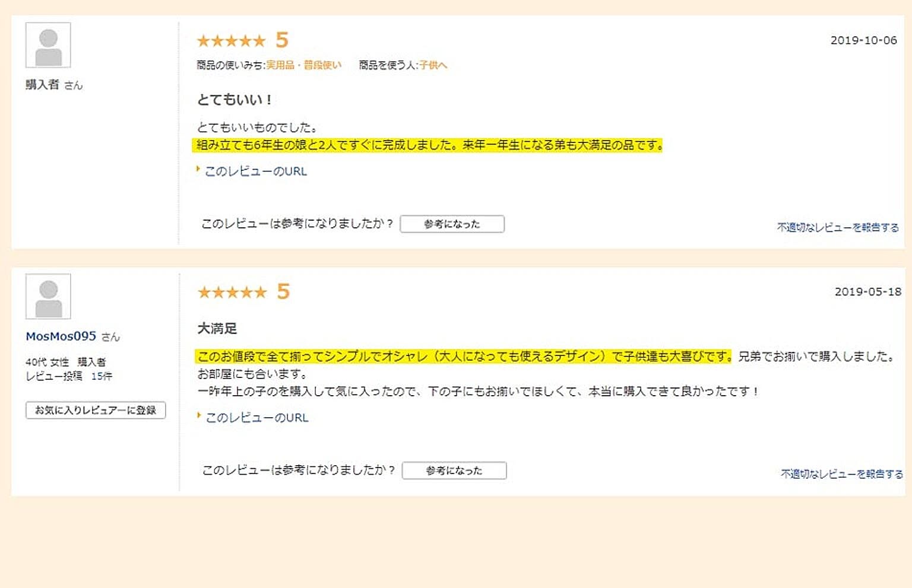
Task: Click the 子供へ recipient tag
Action: (x=433, y=65)
